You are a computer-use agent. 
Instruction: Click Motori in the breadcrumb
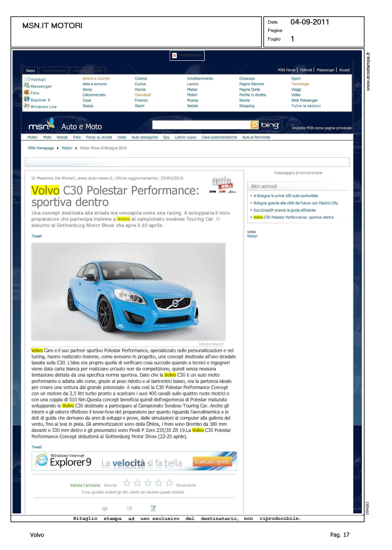point(67,148)
